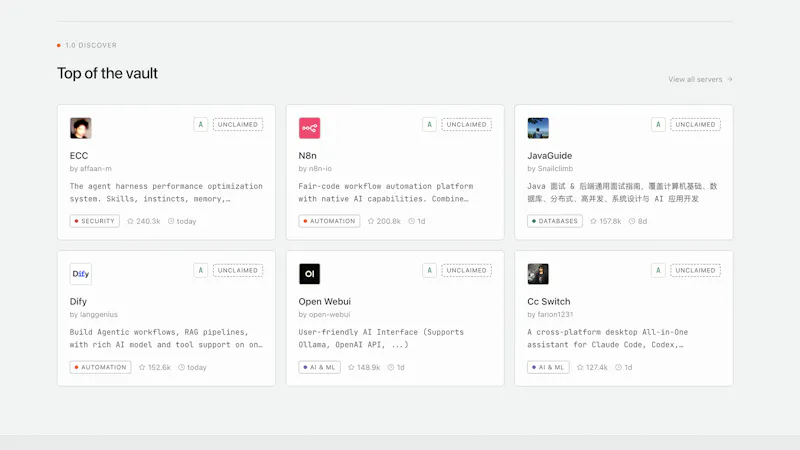This screenshot has height=450, width=800.
Task: Click N8n description 'Fair-code workflow automation'
Action: [386, 192]
